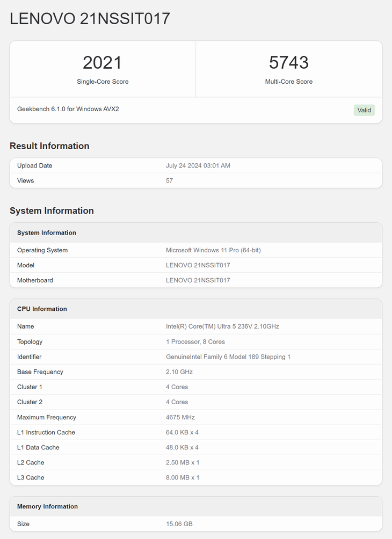
Task: Click the Upload Date label
Action: [x=35, y=165]
